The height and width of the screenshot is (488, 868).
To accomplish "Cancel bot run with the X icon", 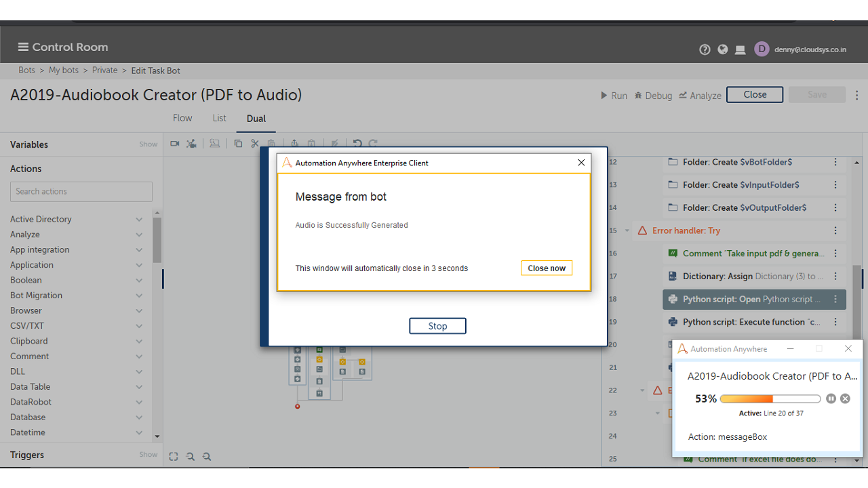I will tap(845, 399).
